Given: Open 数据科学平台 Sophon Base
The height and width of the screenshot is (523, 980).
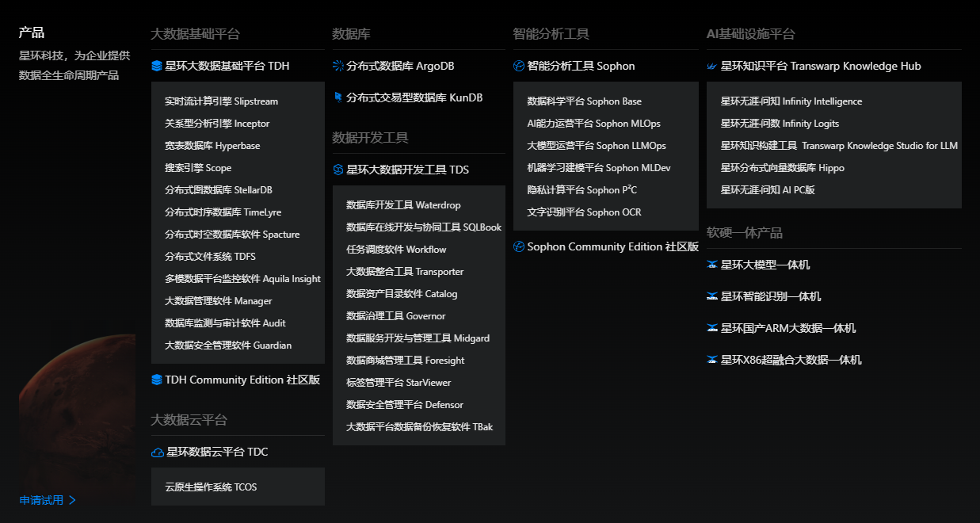Looking at the screenshot, I should 585,101.
